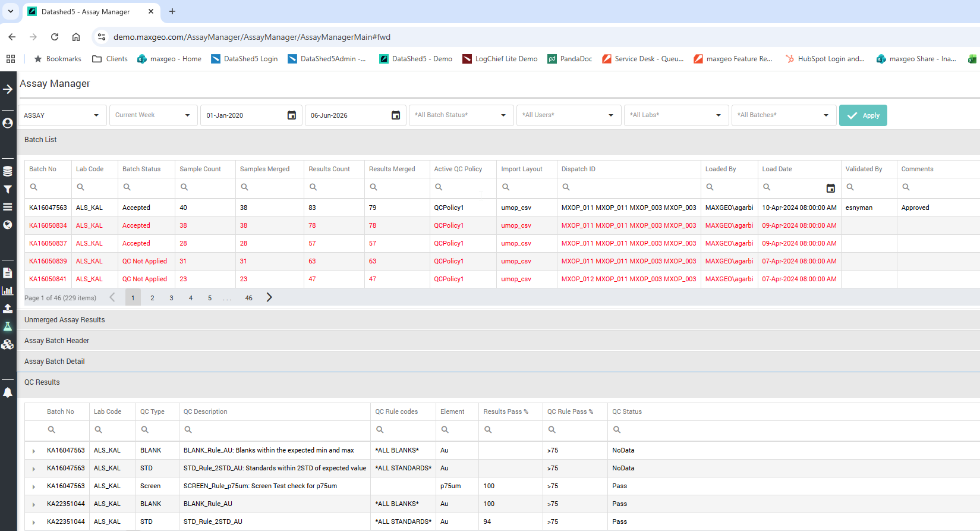Image resolution: width=980 pixels, height=531 pixels.
Task: Open the browser apps grid icon
Action: 11,59
